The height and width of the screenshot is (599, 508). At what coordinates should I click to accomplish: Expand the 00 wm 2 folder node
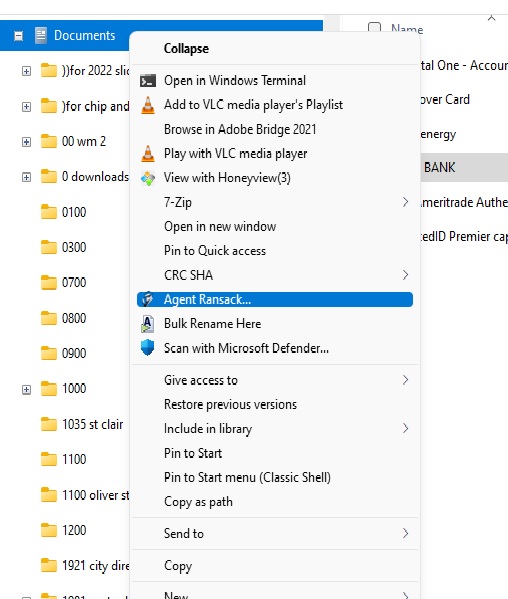click(x=26, y=142)
